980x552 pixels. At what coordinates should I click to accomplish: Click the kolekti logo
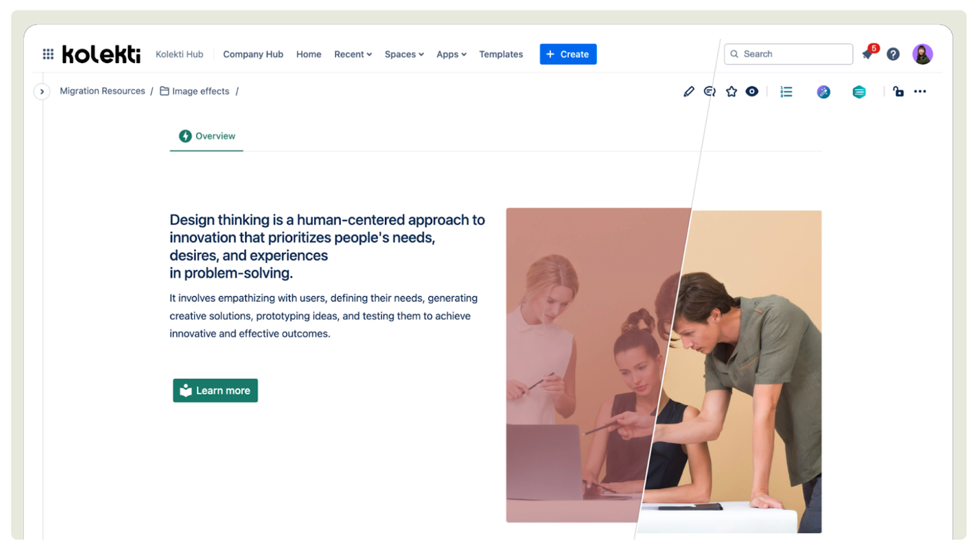point(101,54)
